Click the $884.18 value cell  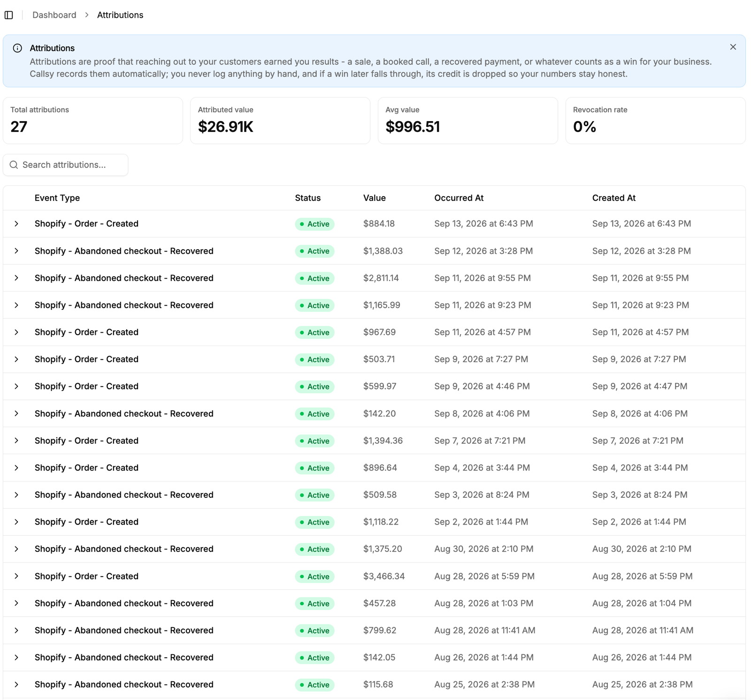coord(379,224)
